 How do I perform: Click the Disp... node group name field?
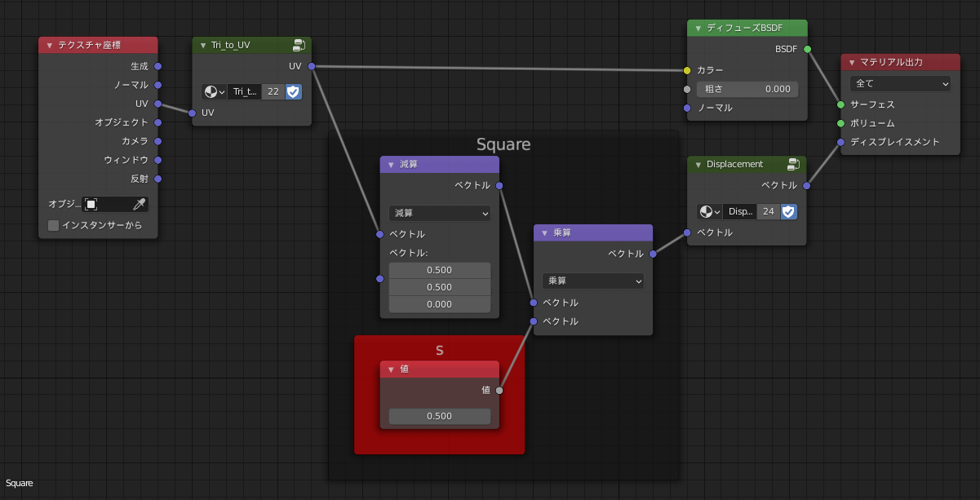coord(740,211)
